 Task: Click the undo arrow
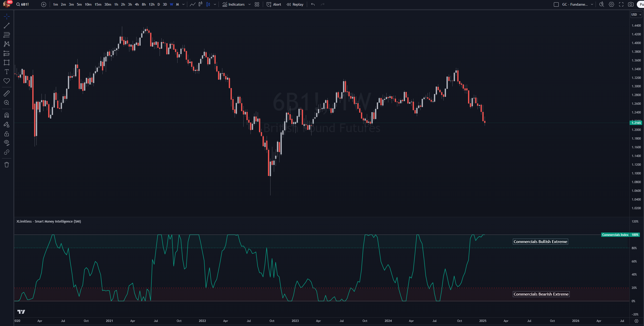click(x=313, y=4)
